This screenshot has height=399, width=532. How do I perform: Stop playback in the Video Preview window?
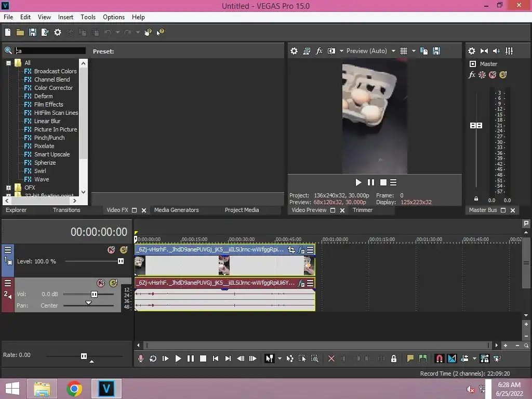click(x=383, y=182)
